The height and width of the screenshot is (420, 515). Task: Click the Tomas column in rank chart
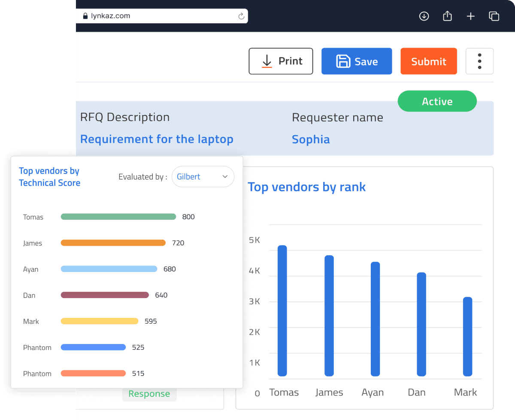282,311
